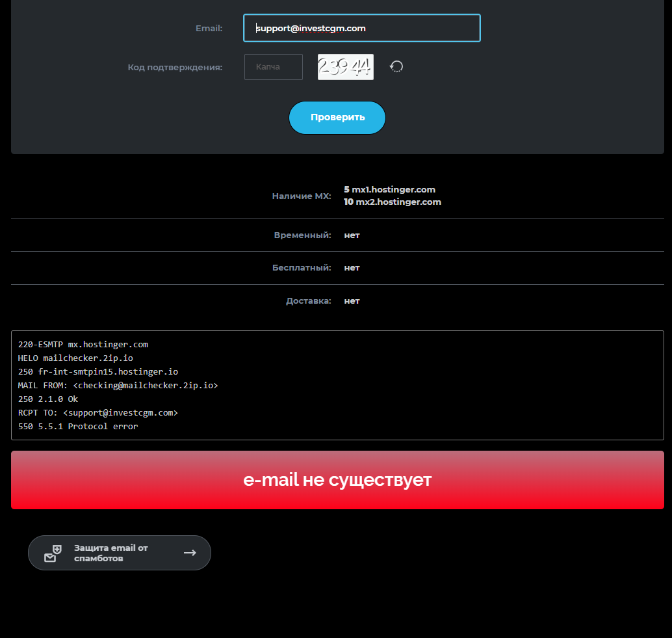This screenshot has width=672, height=638.
Task: Click the red e-mail не существует banner
Action: tap(337, 480)
